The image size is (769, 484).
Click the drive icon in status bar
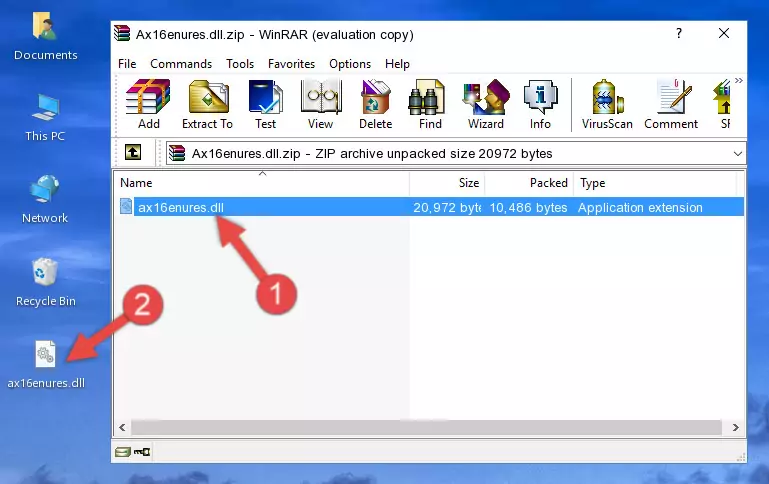click(x=123, y=452)
